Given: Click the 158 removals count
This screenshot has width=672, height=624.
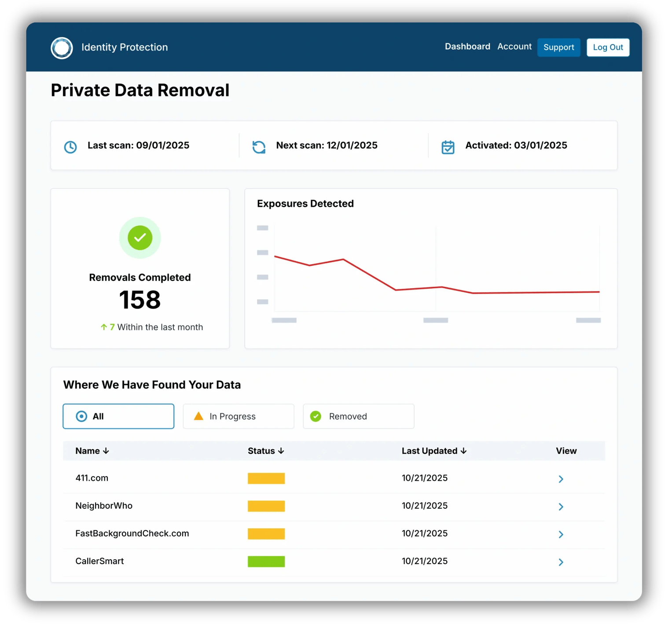Looking at the screenshot, I should click(140, 300).
